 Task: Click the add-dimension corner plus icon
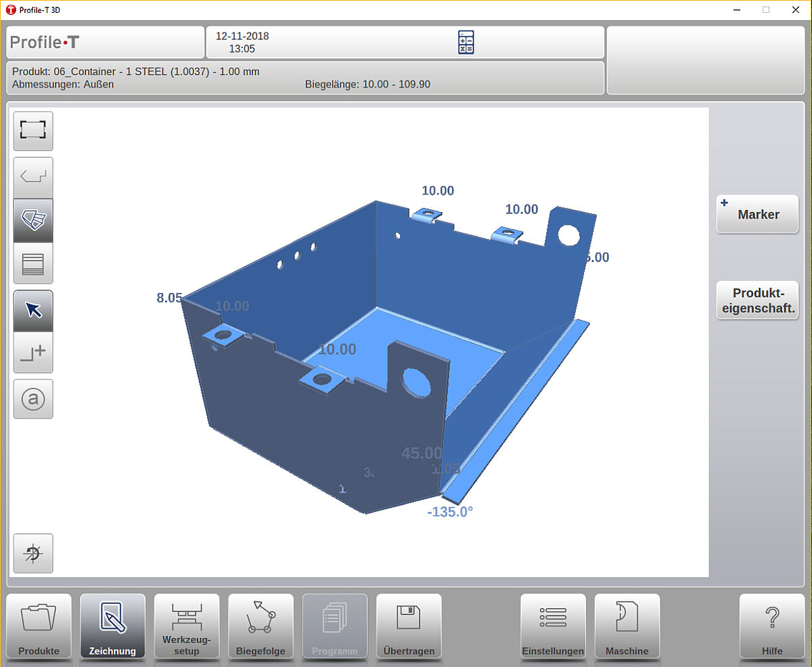click(x=33, y=353)
